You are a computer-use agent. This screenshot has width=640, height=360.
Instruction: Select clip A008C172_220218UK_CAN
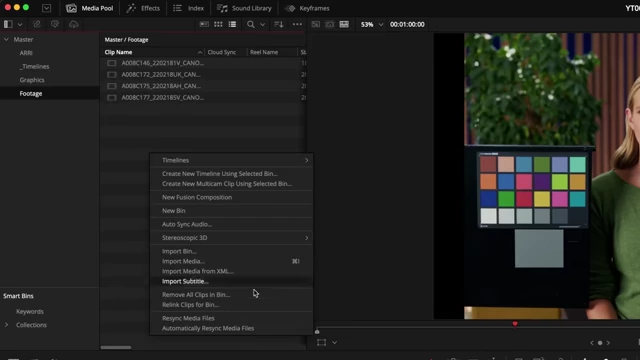point(161,74)
